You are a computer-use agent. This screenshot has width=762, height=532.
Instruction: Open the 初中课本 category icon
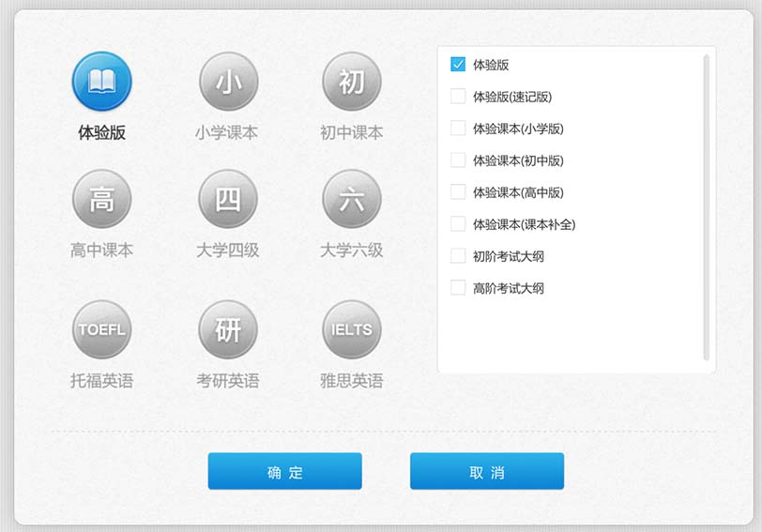click(x=352, y=82)
